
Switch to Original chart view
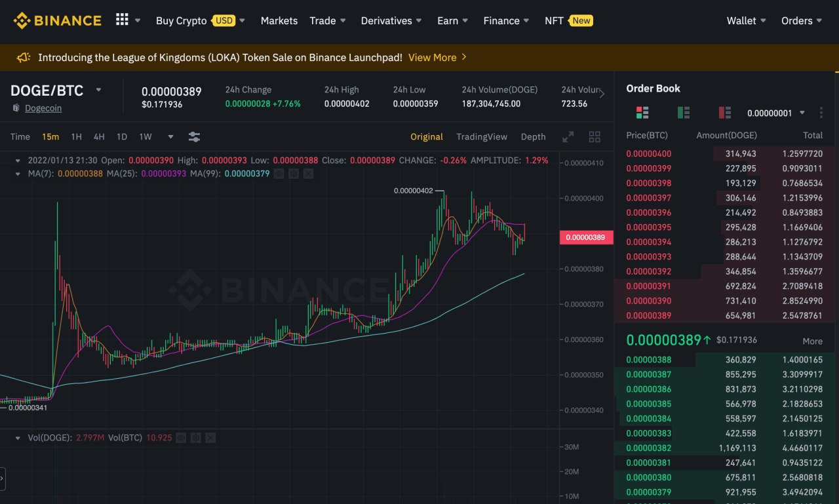click(x=427, y=137)
